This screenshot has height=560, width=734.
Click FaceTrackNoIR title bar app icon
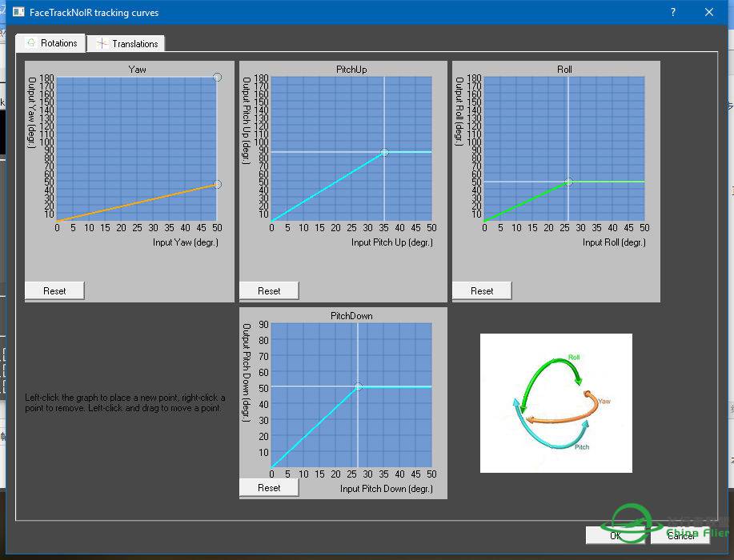point(18,12)
